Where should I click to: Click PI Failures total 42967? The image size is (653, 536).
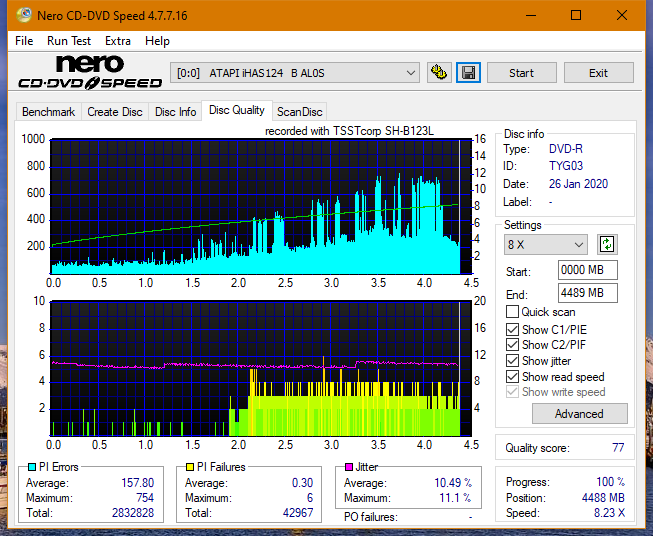298,513
